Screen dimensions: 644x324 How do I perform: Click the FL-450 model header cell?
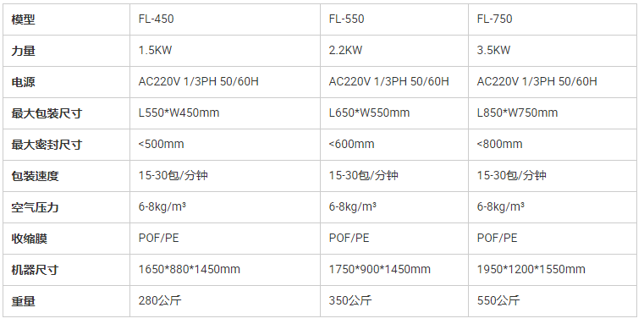(x=224, y=19)
